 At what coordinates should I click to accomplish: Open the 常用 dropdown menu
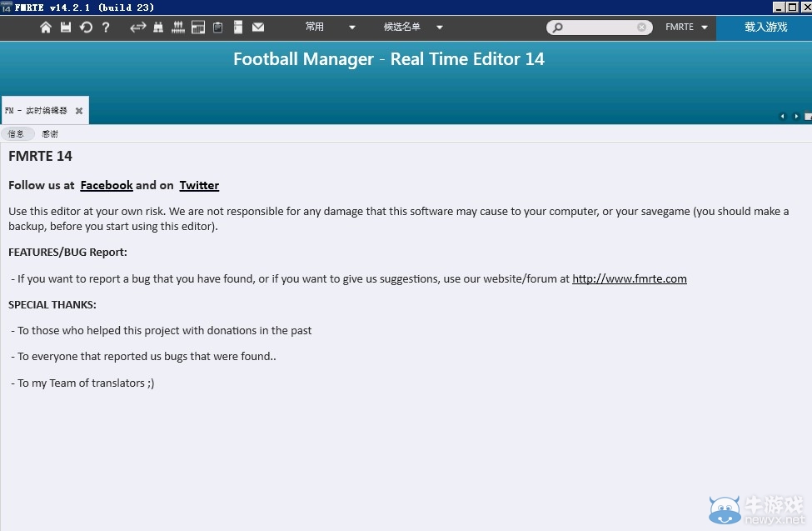coord(330,27)
